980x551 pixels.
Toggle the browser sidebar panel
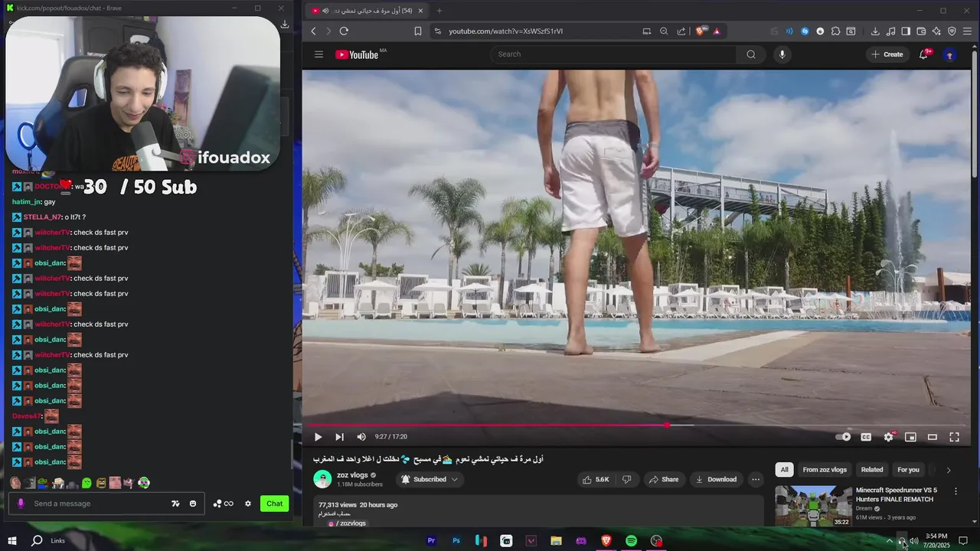[x=906, y=31]
